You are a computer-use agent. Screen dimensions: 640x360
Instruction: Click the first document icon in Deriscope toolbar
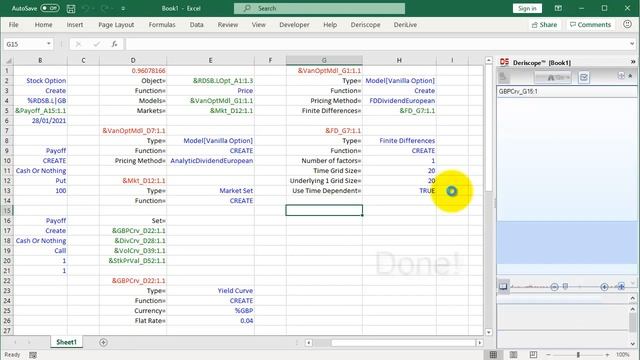(x=503, y=77)
